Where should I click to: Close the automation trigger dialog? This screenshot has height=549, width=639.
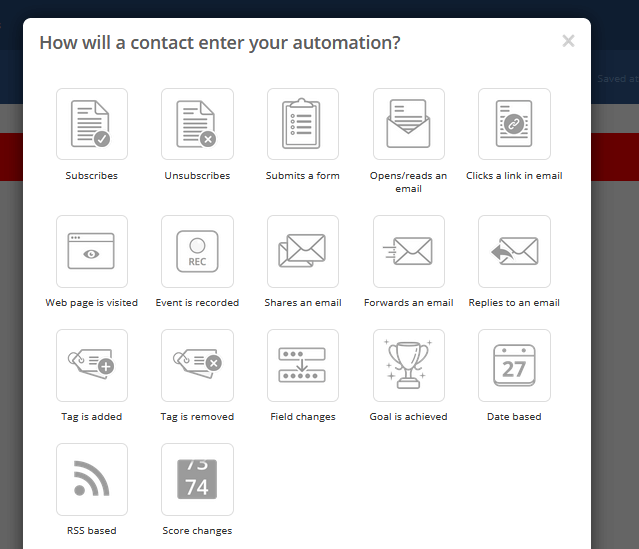click(x=568, y=41)
